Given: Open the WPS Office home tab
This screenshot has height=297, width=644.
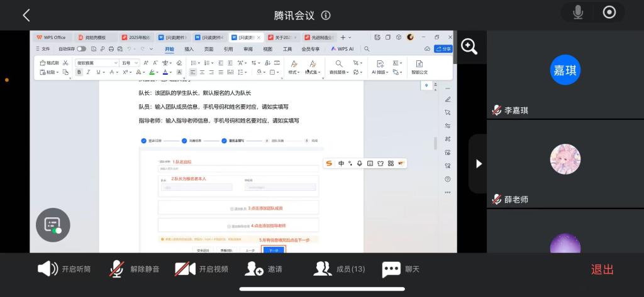Looking at the screenshot, I should (x=51, y=37).
